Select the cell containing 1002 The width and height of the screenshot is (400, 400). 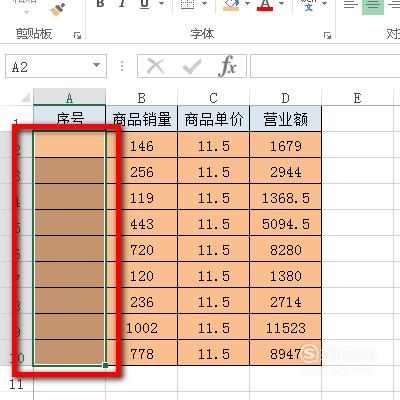[x=142, y=327]
